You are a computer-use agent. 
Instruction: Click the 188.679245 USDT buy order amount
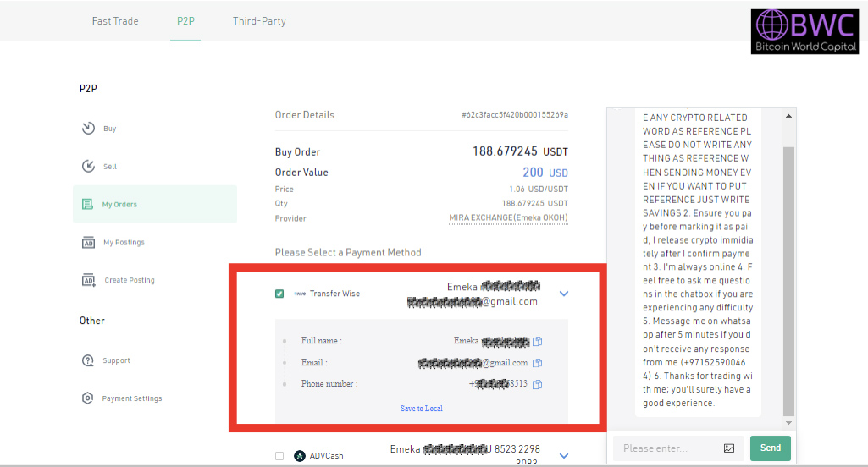point(520,151)
